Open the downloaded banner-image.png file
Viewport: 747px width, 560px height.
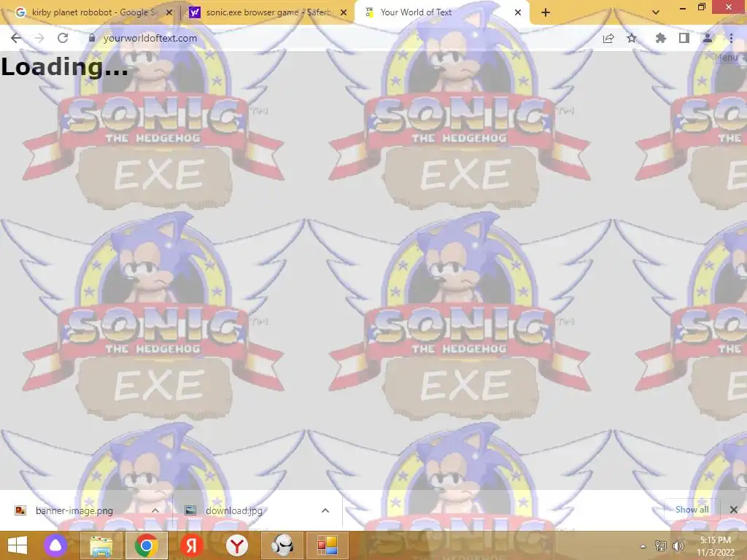pos(74,510)
